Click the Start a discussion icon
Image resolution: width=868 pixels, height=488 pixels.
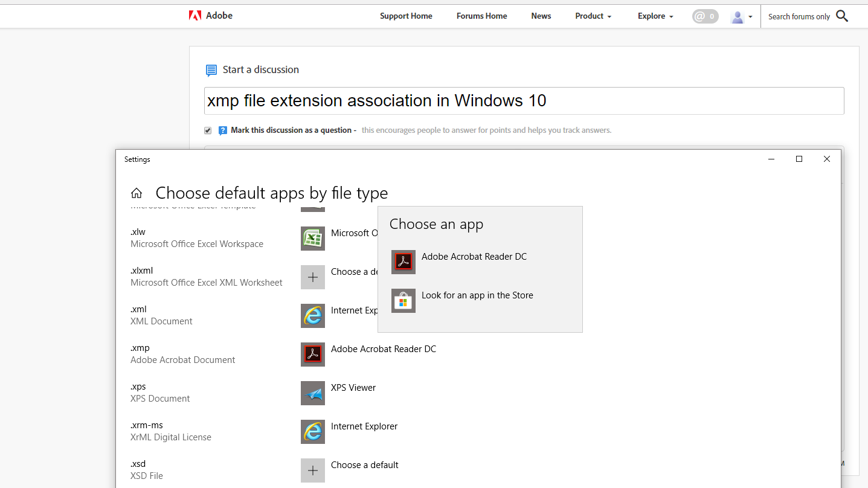click(x=211, y=71)
